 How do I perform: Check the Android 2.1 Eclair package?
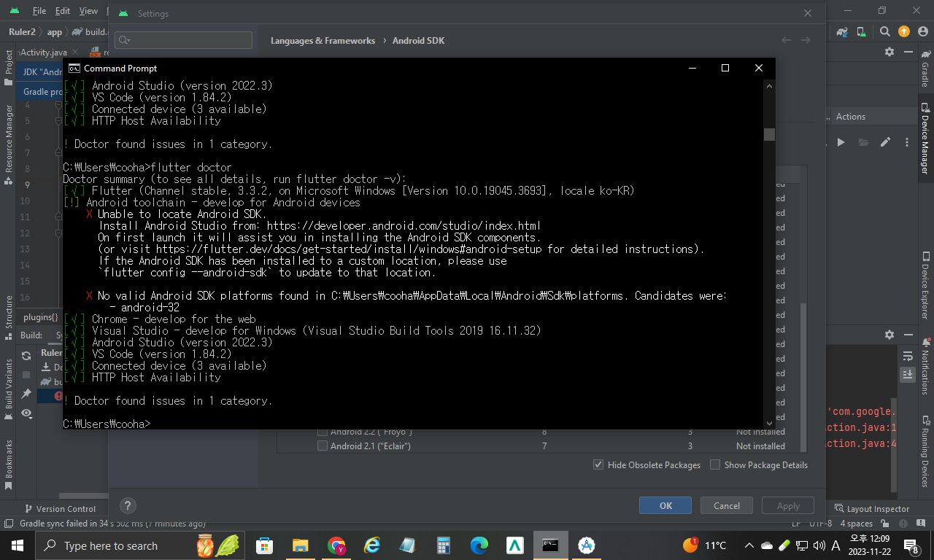[x=323, y=446]
